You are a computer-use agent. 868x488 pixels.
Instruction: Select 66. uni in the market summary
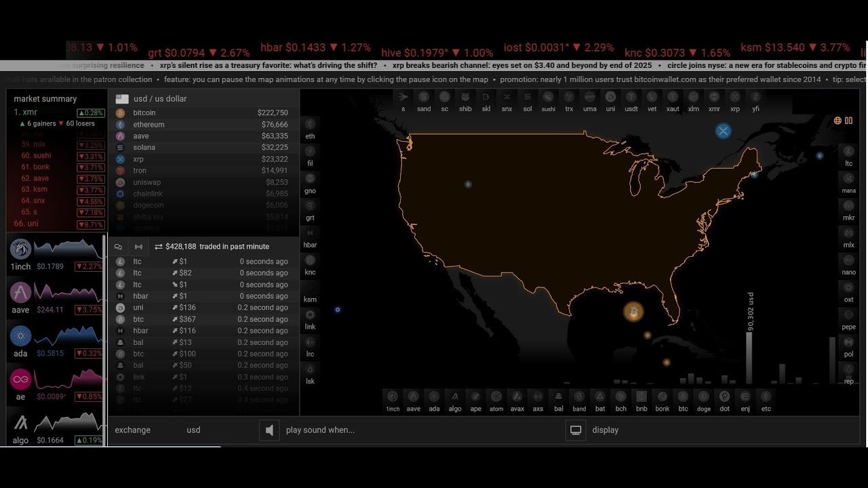click(57, 224)
